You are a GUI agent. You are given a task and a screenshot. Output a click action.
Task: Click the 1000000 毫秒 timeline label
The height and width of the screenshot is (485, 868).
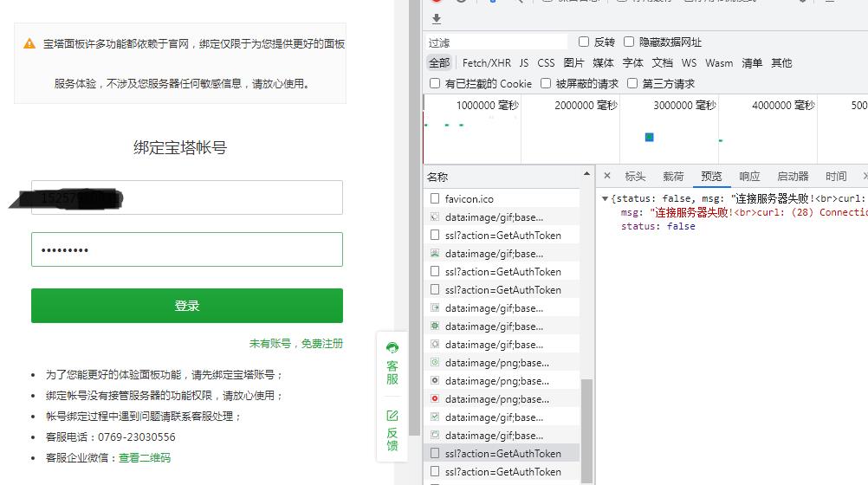[487, 105]
